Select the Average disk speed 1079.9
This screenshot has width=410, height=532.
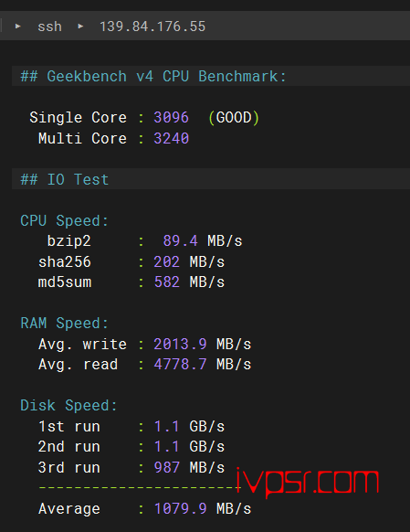click(x=180, y=508)
